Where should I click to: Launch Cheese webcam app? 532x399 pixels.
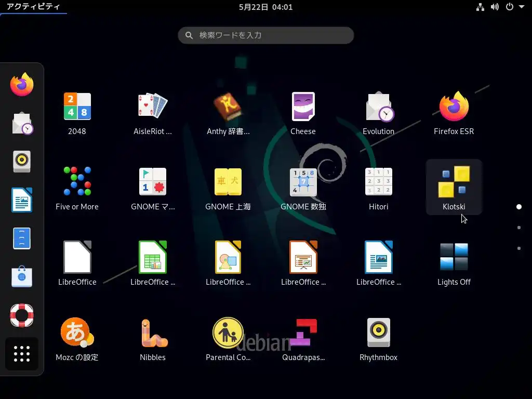tap(303, 114)
